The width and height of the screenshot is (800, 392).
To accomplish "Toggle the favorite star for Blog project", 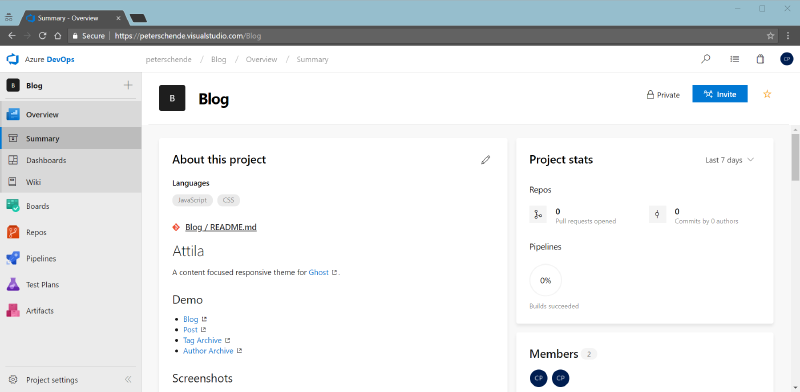I will coord(767,94).
